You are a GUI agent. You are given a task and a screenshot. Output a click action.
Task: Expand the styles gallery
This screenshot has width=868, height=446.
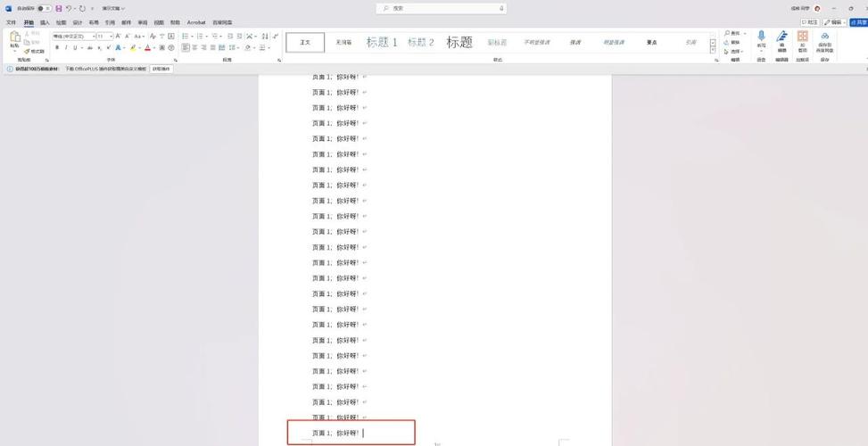713,50
